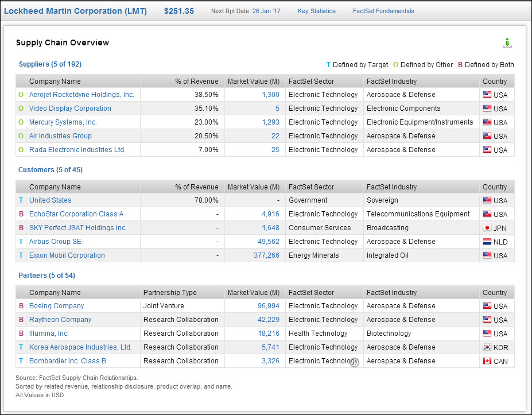The height and width of the screenshot is (415, 532).
Task: Click the USA flag in Boeing Company row
Action: (x=487, y=306)
